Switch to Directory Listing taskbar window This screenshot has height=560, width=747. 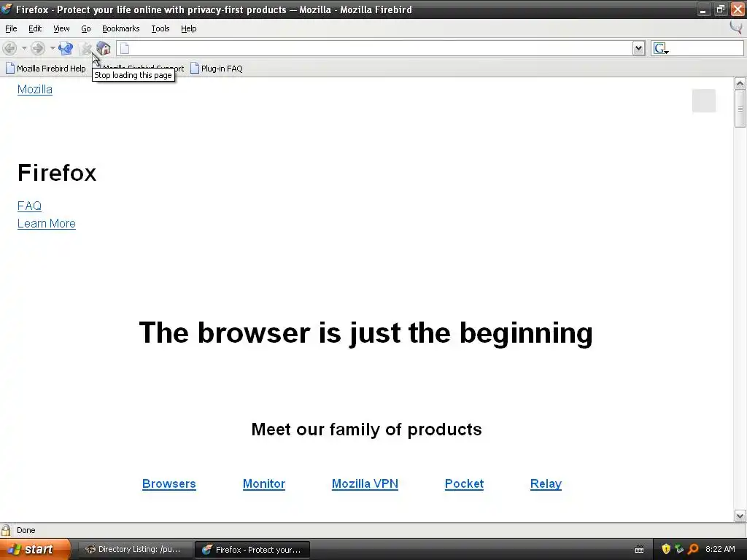(135, 550)
